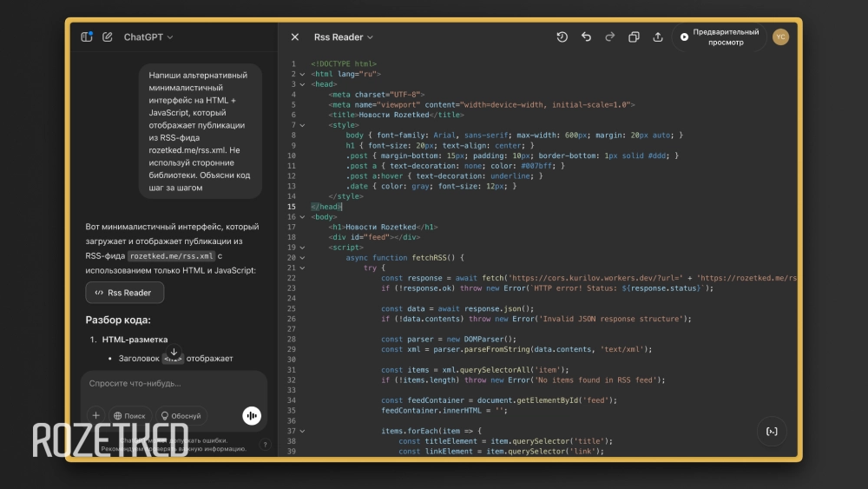Collapse the style block fold arrow
Screen dimensions: 868x489
pyautogui.click(x=302, y=125)
